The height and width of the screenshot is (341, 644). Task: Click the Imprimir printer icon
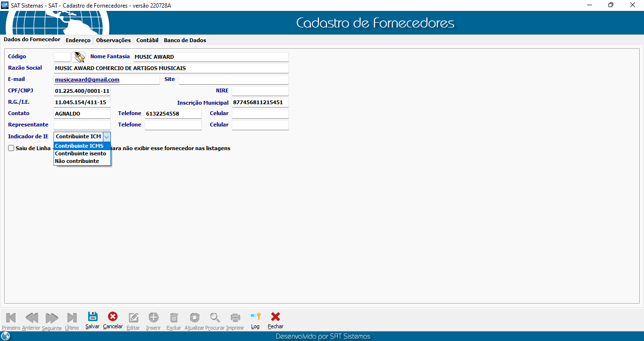235,318
